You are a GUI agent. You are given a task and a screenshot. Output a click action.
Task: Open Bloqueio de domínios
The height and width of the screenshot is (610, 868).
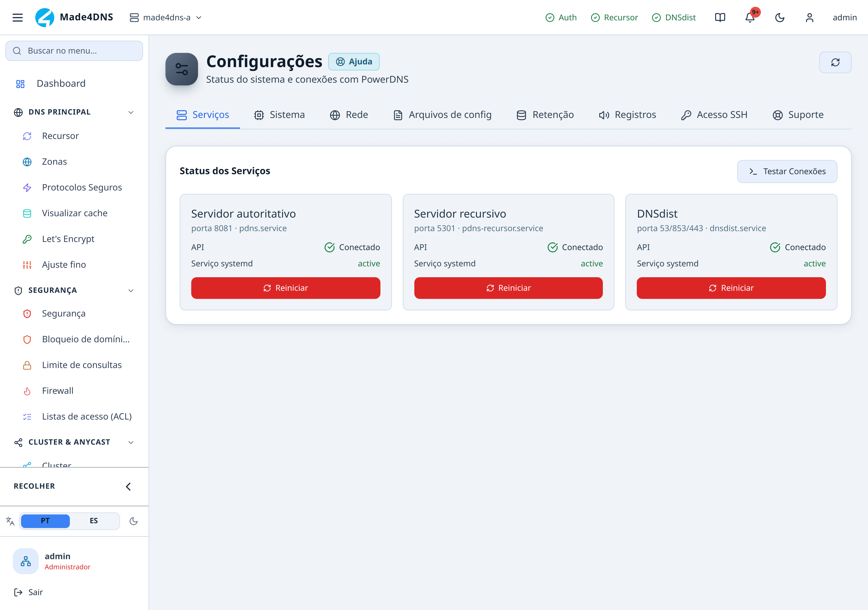[74, 339]
